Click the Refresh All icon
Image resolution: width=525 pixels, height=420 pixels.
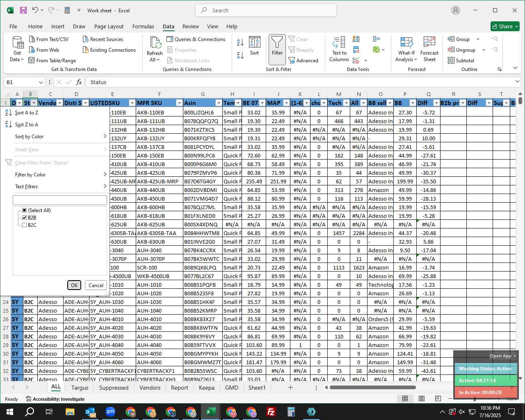[x=155, y=42]
